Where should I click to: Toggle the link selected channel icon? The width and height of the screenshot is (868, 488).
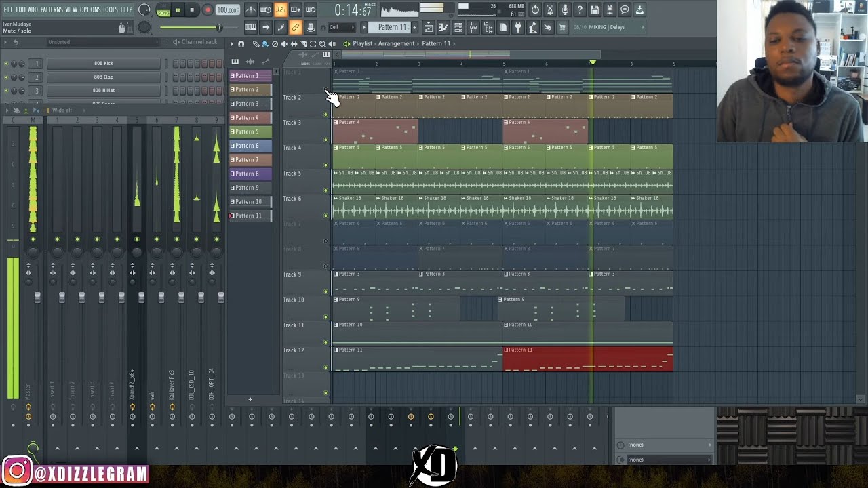pos(295,27)
